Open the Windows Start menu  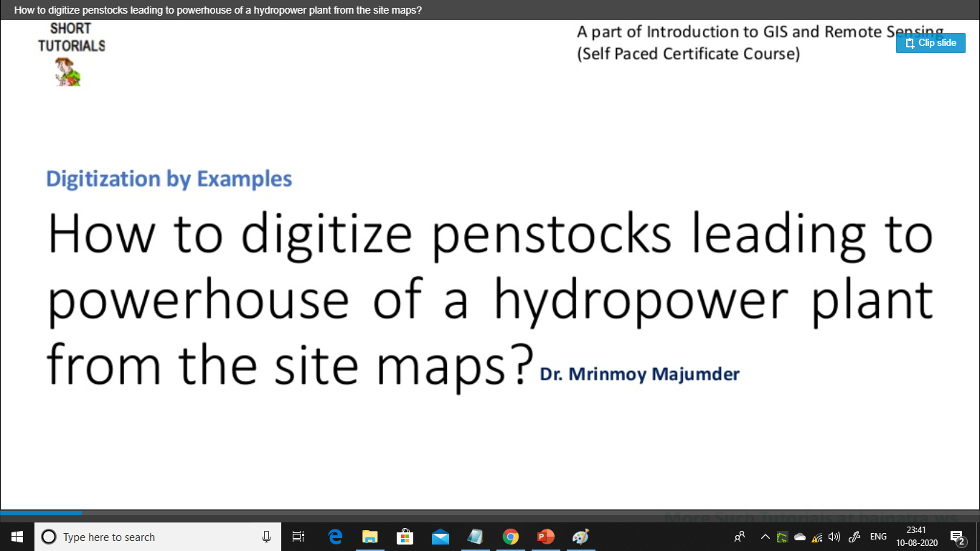pos(17,537)
